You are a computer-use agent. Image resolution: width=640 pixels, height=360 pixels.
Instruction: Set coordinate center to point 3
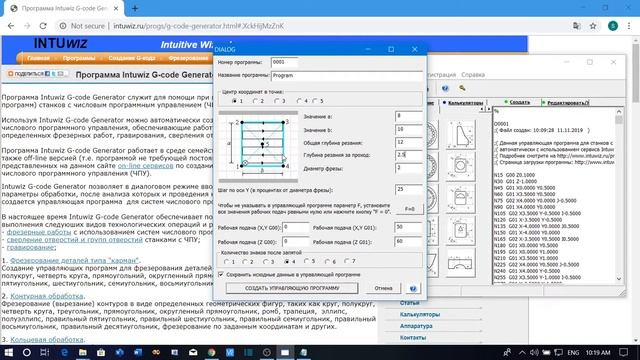point(277,101)
